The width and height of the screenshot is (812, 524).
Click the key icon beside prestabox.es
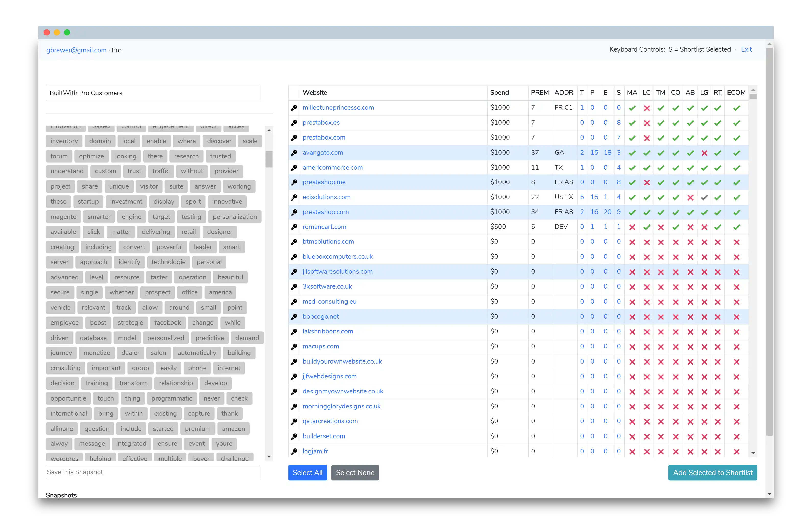click(294, 123)
